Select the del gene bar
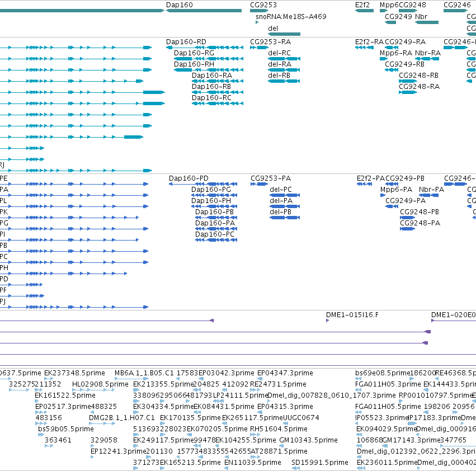The width and height of the screenshot is (476, 471). 284,34
